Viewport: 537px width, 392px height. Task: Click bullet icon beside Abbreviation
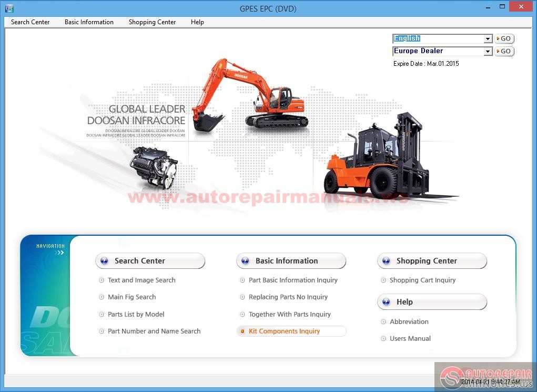coord(383,321)
